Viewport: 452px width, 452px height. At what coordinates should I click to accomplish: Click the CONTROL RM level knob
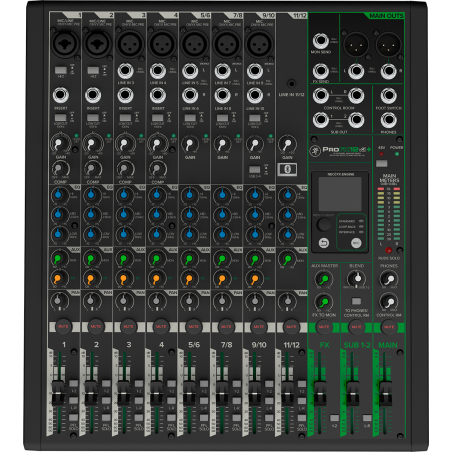click(x=389, y=302)
